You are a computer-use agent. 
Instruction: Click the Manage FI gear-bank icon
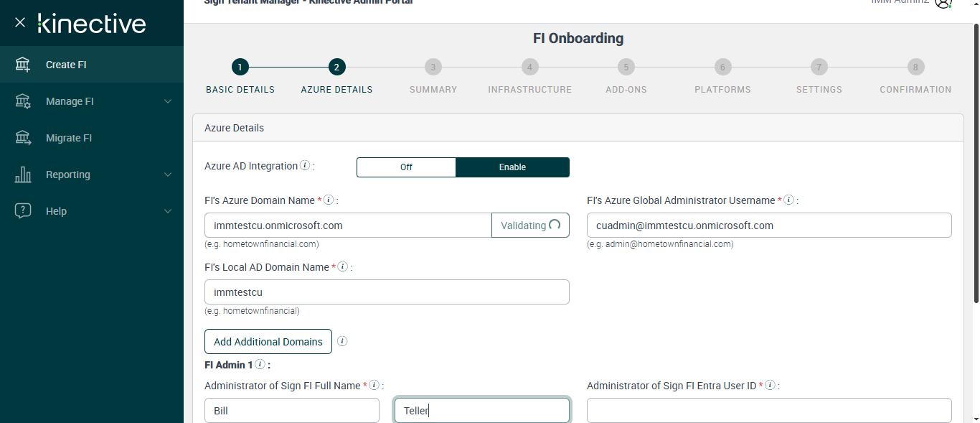pyautogui.click(x=23, y=101)
